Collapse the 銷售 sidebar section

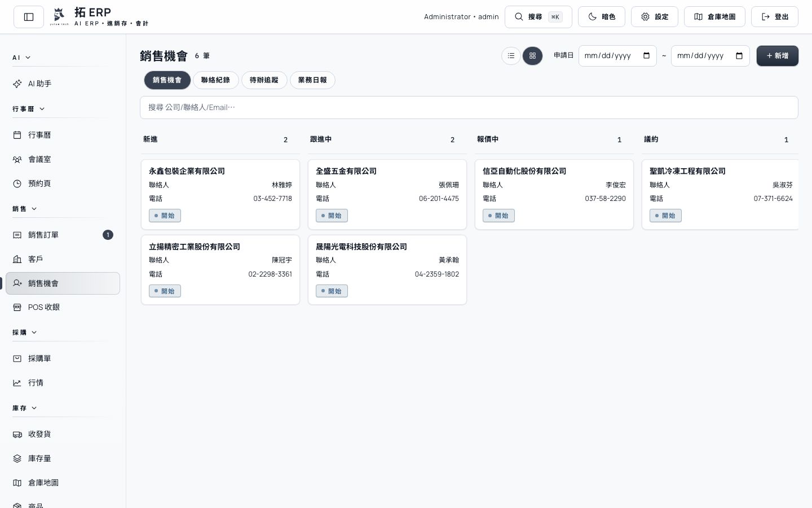[x=25, y=209]
